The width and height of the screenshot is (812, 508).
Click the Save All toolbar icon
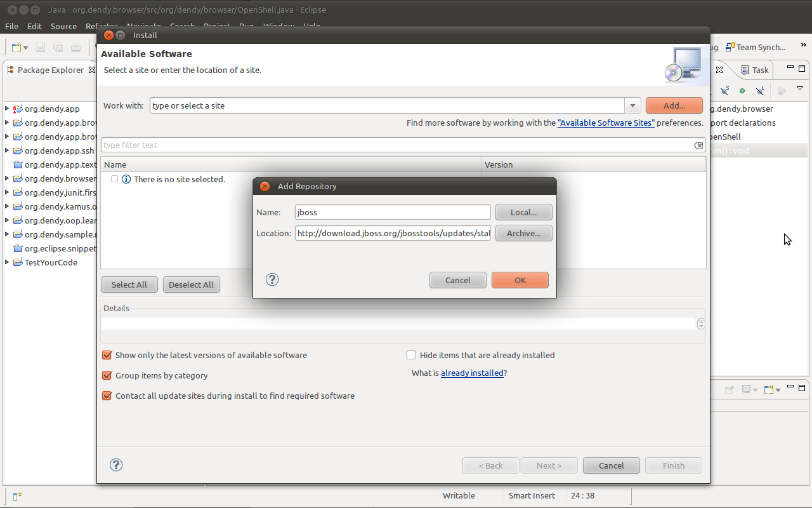click(58, 48)
